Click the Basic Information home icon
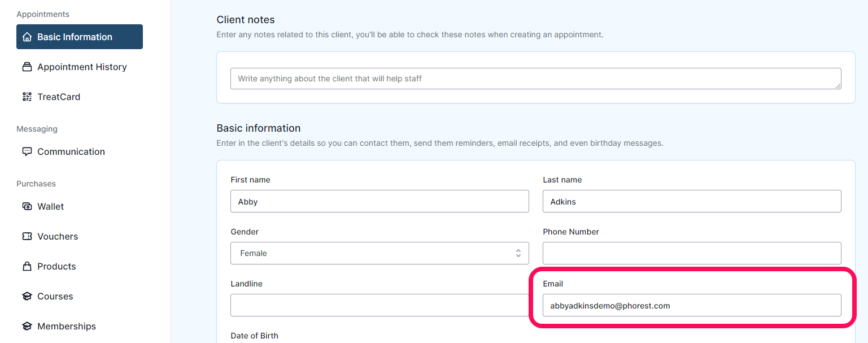The width and height of the screenshot is (868, 343). click(27, 37)
